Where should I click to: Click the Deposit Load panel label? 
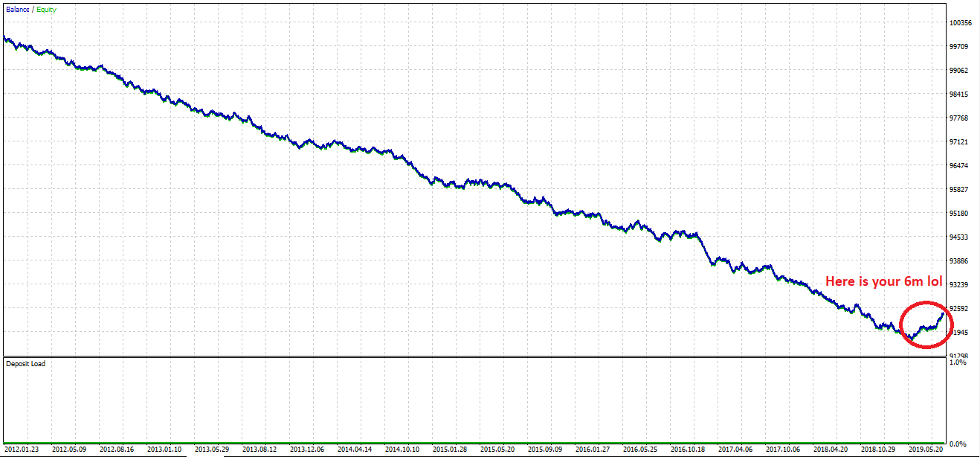[x=25, y=364]
